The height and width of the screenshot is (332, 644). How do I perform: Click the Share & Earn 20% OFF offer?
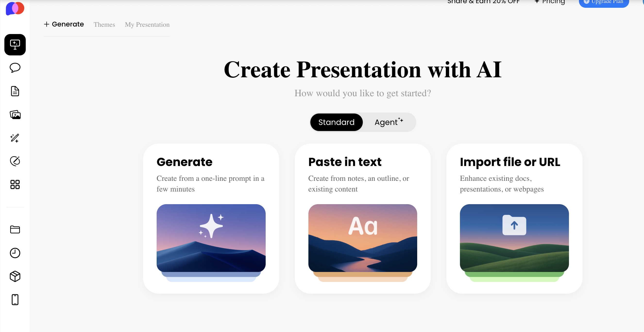(x=483, y=2)
